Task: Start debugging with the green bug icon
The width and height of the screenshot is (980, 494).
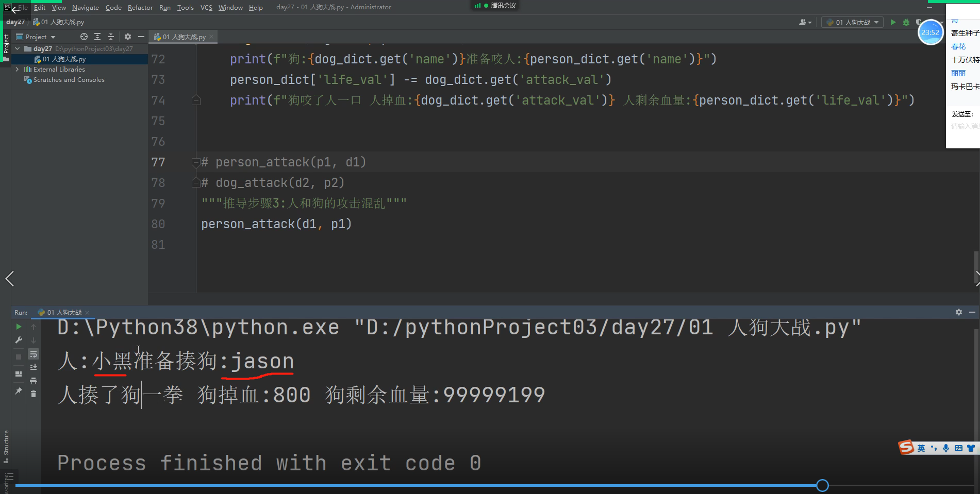Action: [906, 22]
